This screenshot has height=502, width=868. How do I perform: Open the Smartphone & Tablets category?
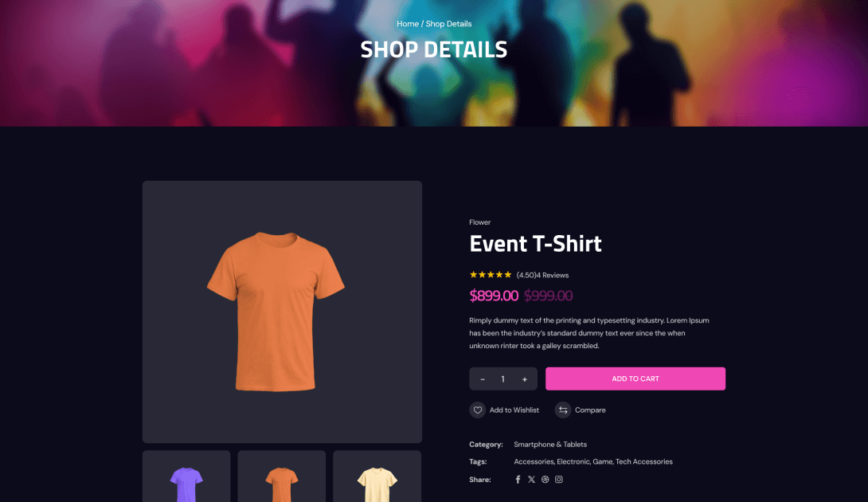point(550,445)
